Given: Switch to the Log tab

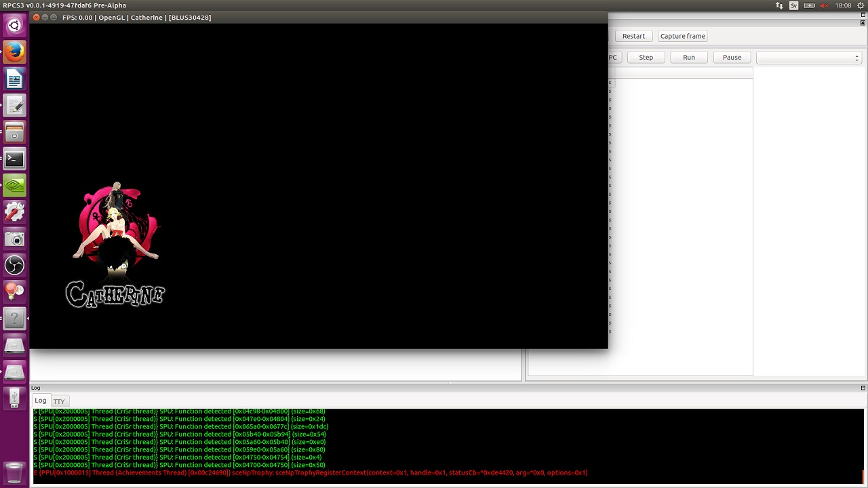Looking at the screenshot, I should [41, 401].
